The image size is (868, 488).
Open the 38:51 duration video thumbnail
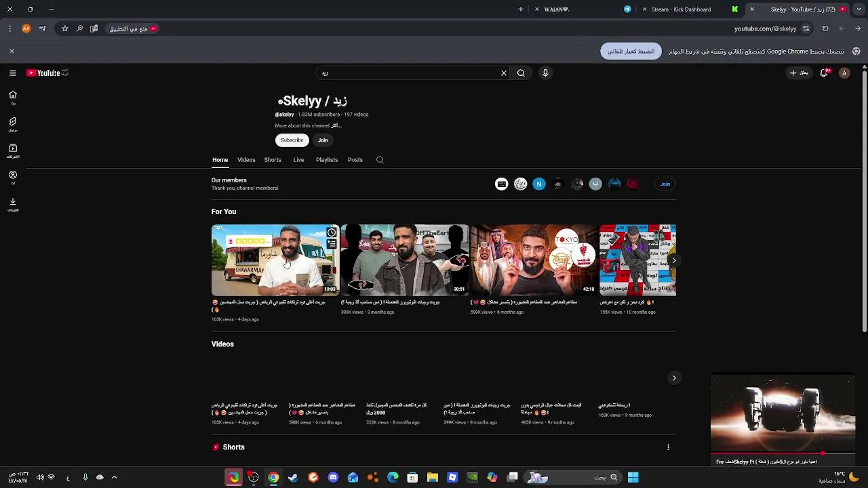[x=405, y=260]
